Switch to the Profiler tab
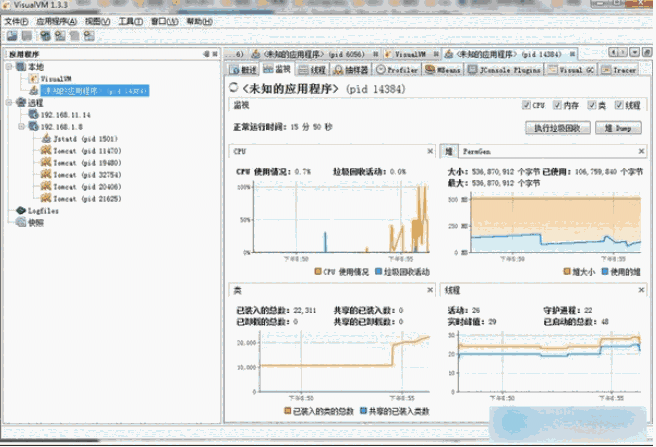 point(397,70)
